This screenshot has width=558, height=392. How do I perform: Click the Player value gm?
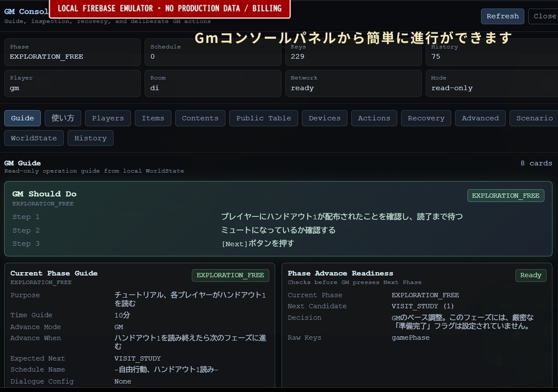pos(14,88)
